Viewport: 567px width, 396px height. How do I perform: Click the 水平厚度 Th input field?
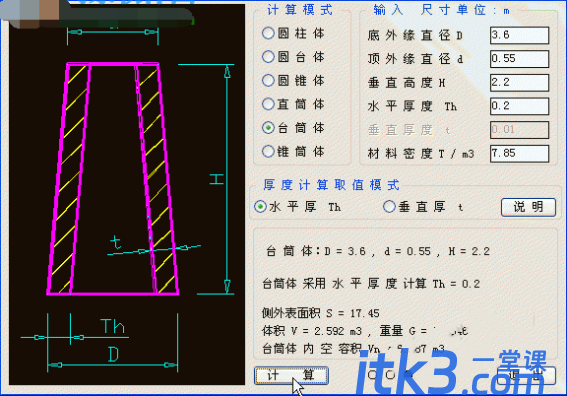coord(519,106)
